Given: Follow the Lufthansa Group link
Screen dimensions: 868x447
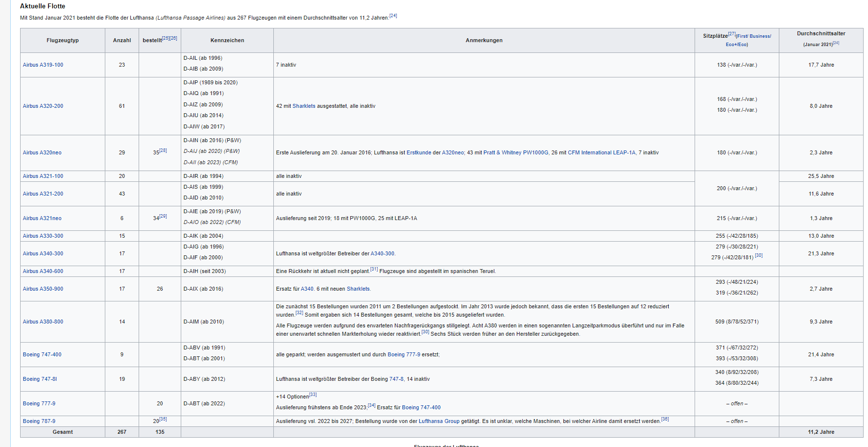Looking at the screenshot, I should (439, 421).
